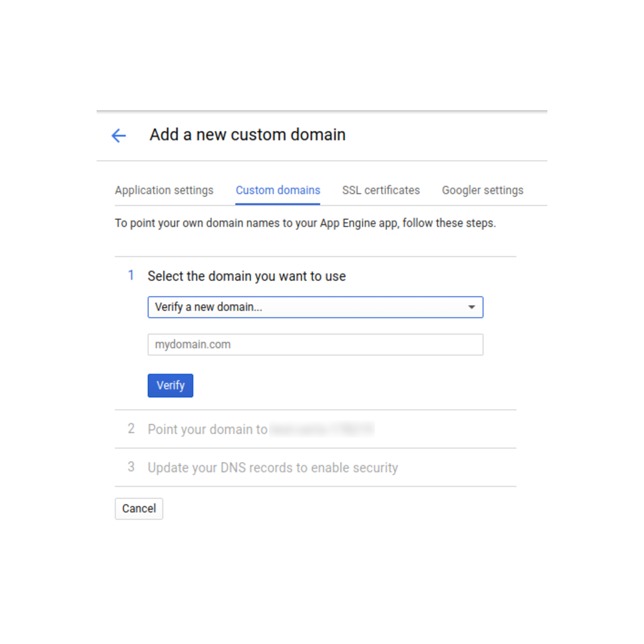Click the dropdown caret beside Verify a new domain
Viewport: 644px width, 644px height.
coord(471,307)
